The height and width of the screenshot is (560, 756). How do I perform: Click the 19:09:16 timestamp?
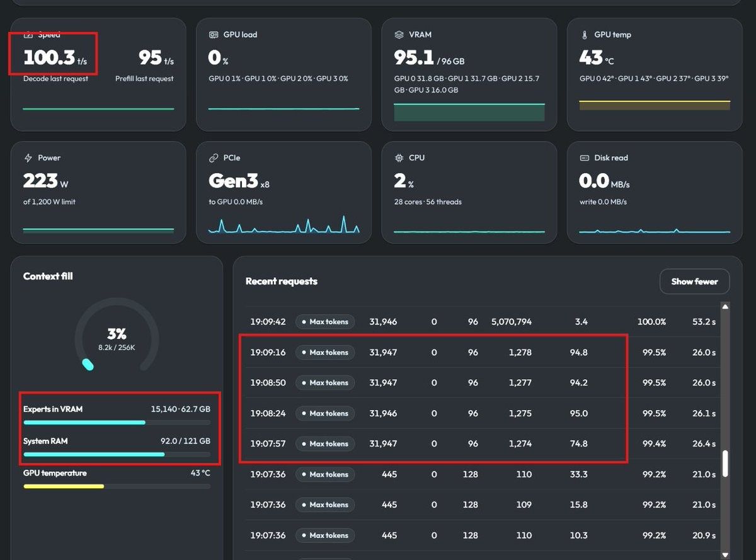coord(268,353)
